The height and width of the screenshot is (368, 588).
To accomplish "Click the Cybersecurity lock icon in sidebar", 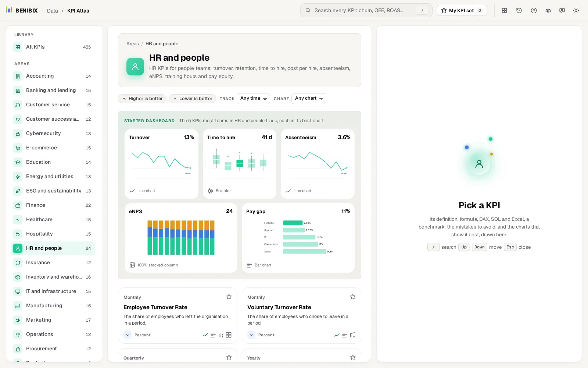I will click(x=18, y=134).
